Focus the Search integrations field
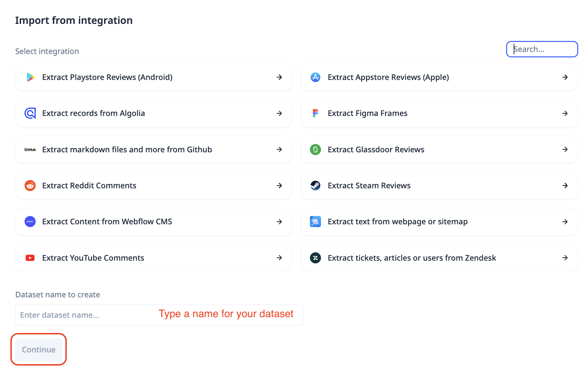Screen dimensions: 588x369 click(x=542, y=49)
